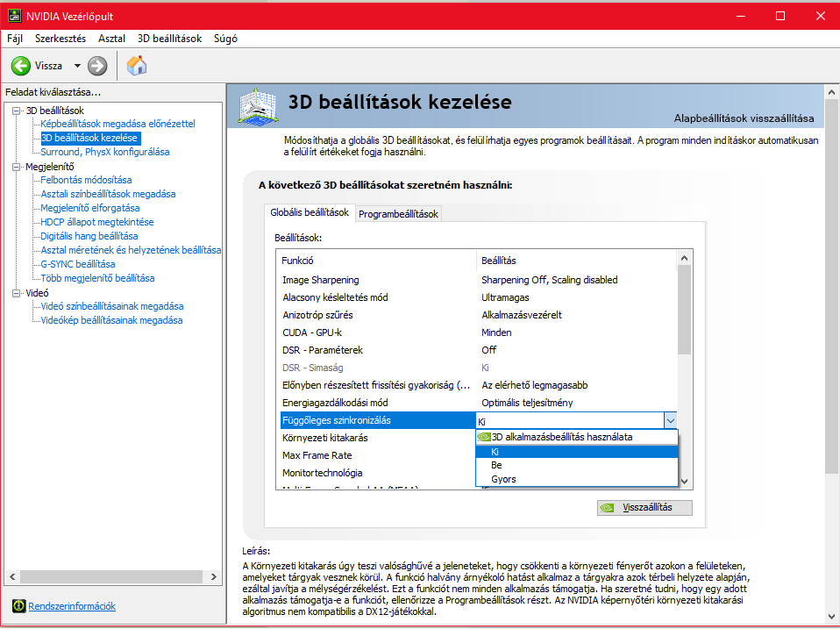Click task tree horizontal scrollbar right arrow
This screenshot has height=629, width=840.
(x=214, y=577)
